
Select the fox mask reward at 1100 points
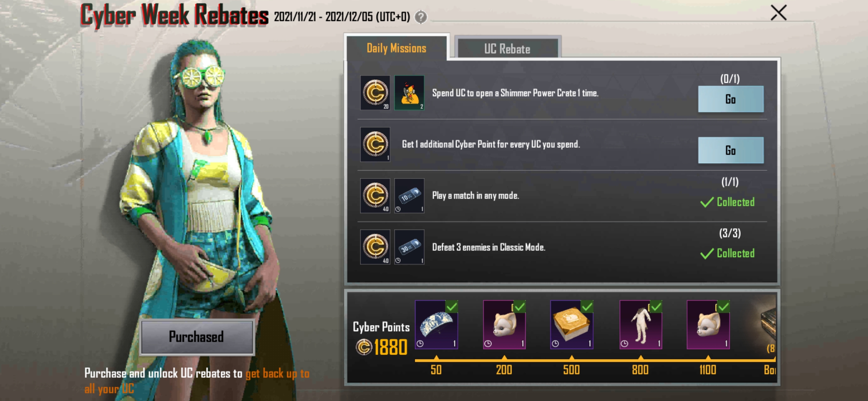point(708,325)
